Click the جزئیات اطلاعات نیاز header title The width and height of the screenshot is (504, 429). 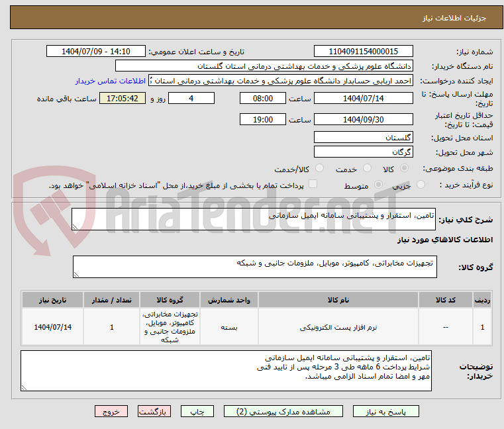[x=454, y=18]
